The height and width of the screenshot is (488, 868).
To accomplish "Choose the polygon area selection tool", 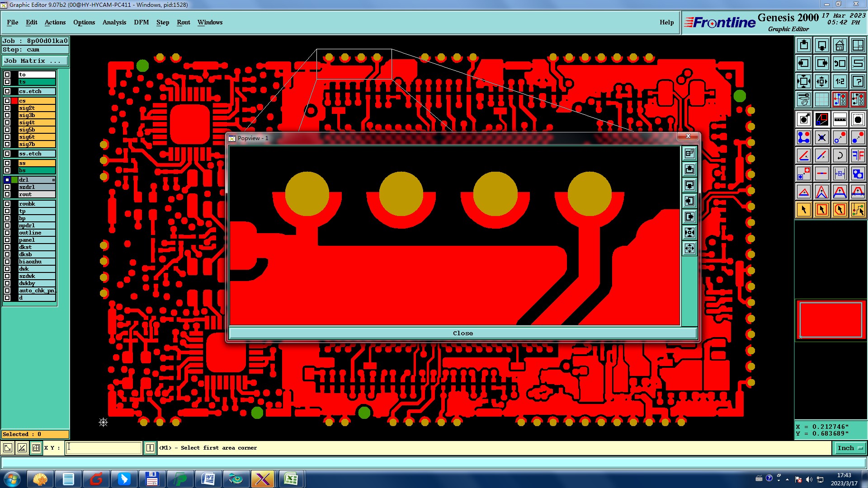I will pyautogui.click(x=840, y=210).
